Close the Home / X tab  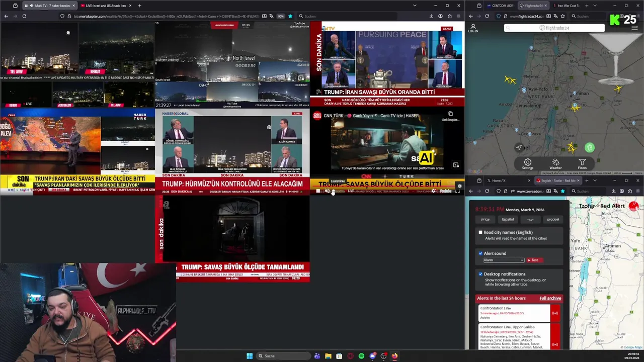pyautogui.click(x=528, y=180)
